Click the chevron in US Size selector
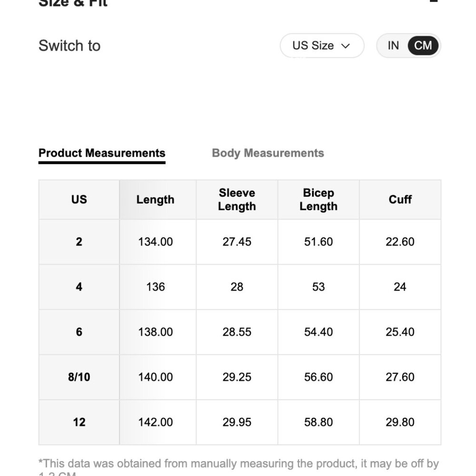Screen dimensions: 476x476 [346, 46]
